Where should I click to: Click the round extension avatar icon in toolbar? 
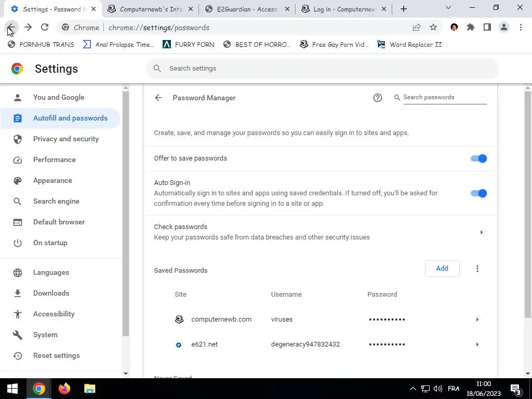coord(454,28)
